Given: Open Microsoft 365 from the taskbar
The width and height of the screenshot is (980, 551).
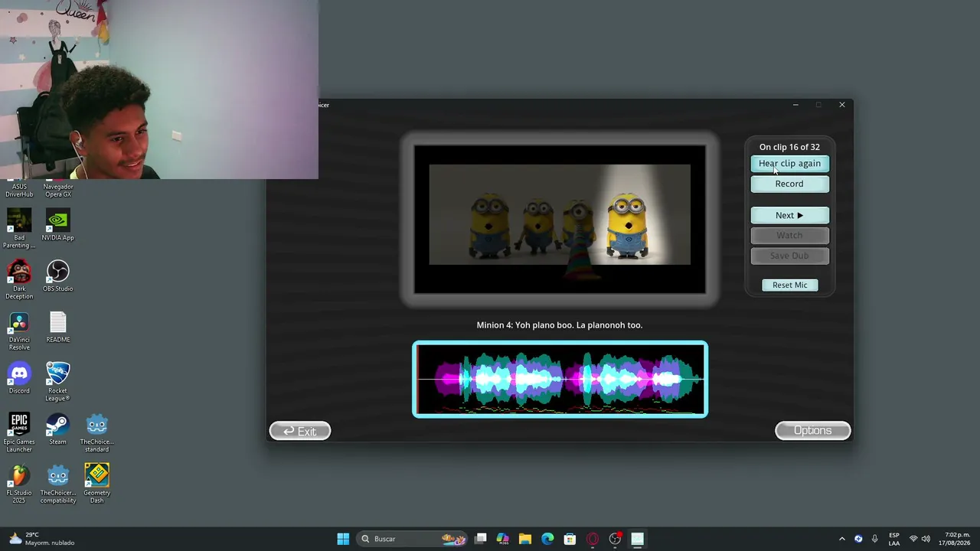Looking at the screenshot, I should click(503, 539).
